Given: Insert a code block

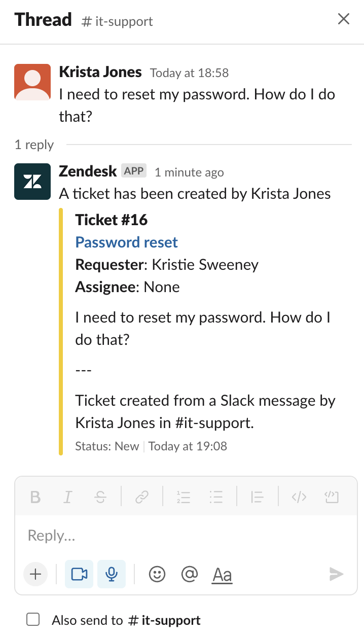Looking at the screenshot, I should 332,497.
